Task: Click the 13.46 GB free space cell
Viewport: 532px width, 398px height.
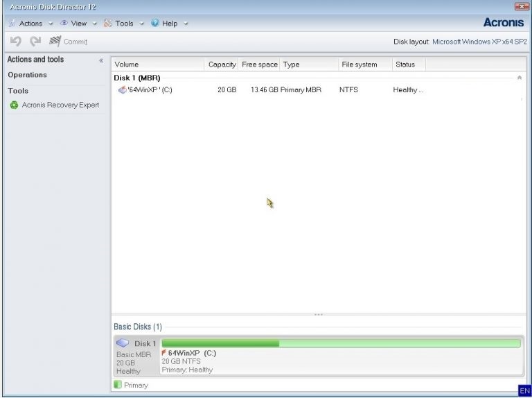Action: [x=265, y=90]
